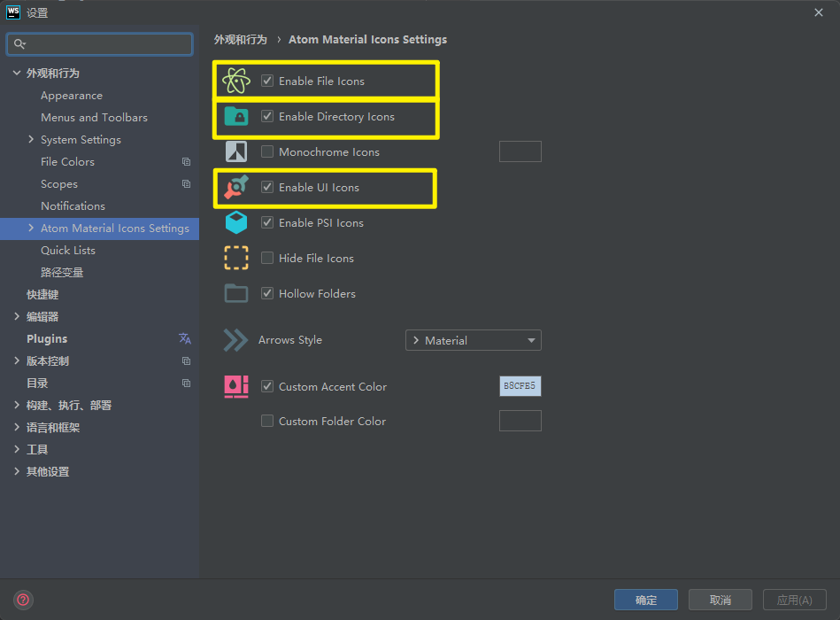Click the hollow folder icon
This screenshot has height=620, width=840.
[x=236, y=294]
